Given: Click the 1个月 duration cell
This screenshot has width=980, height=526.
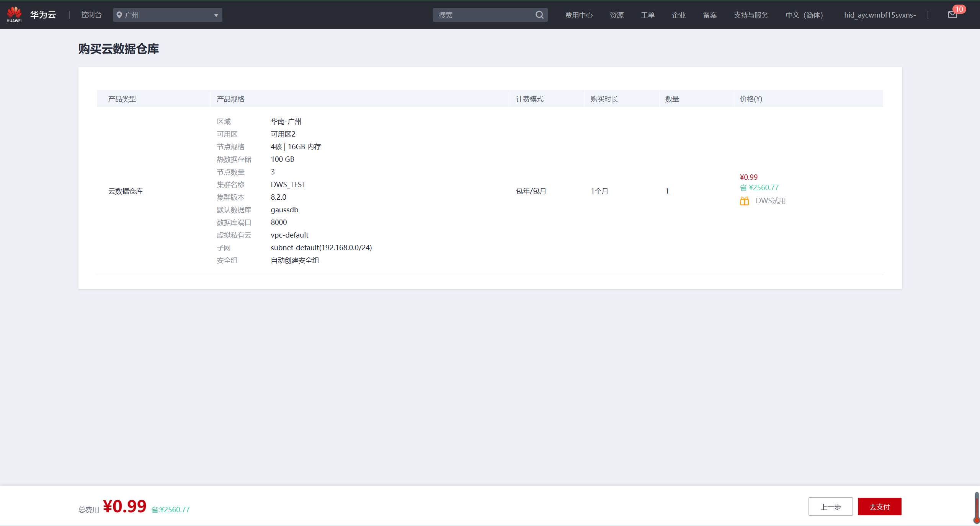Looking at the screenshot, I should coord(599,191).
